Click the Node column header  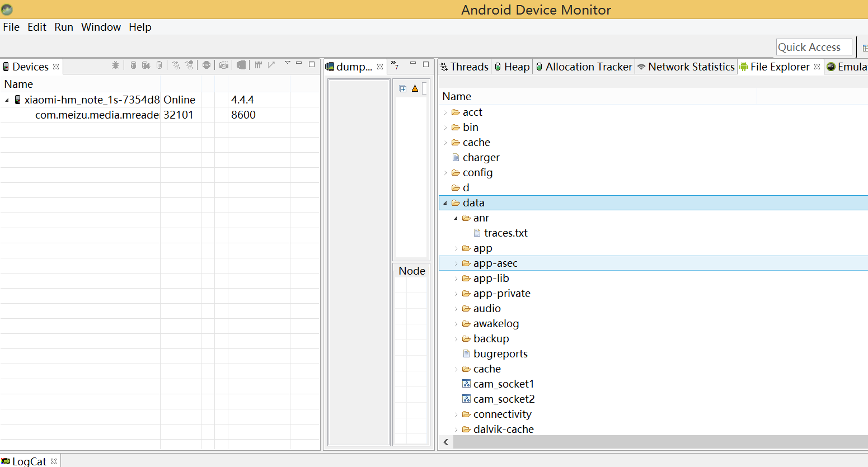[412, 271]
